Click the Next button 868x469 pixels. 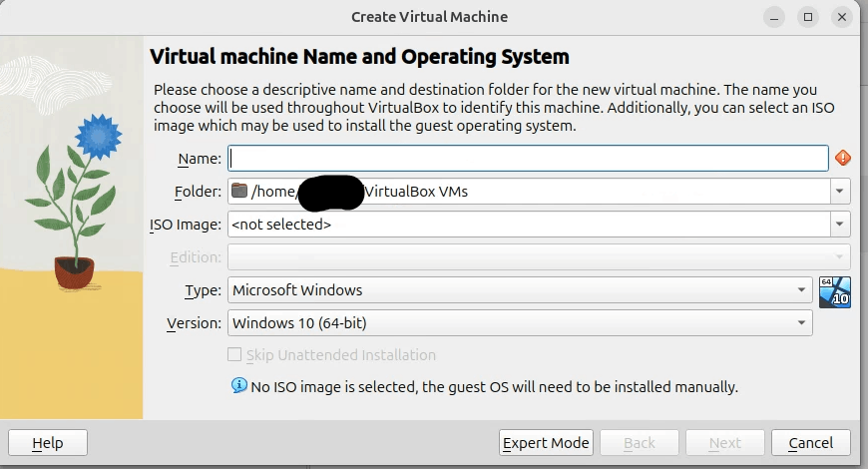[x=725, y=443]
